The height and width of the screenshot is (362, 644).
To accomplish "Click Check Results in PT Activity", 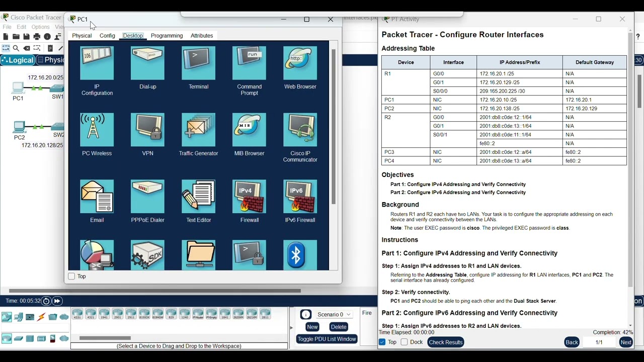I will pyautogui.click(x=445, y=342).
